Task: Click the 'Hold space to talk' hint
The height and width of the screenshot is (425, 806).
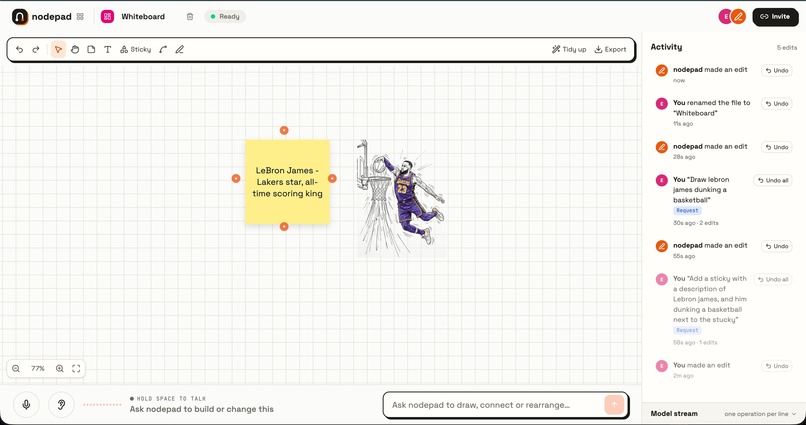Action: tap(168, 398)
